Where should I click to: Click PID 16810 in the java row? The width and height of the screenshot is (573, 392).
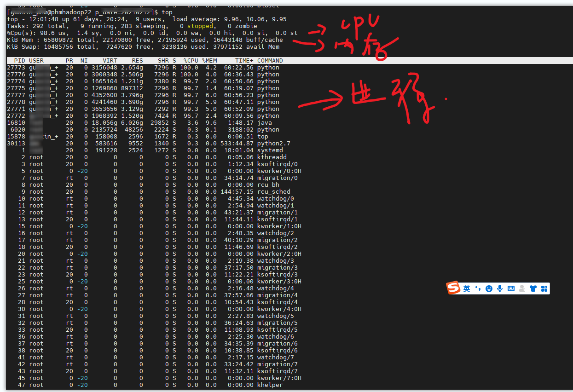[x=16, y=123]
